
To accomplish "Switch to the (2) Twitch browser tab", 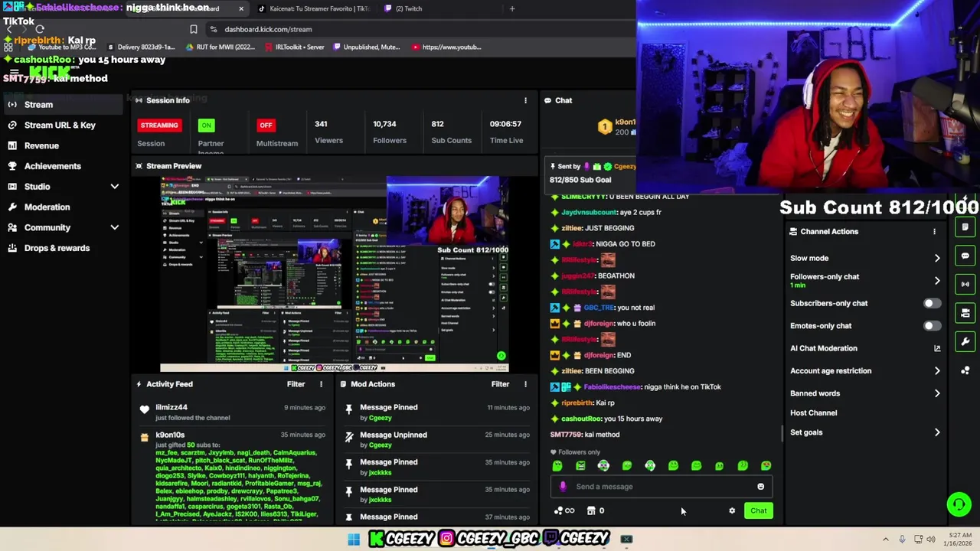I will click(x=409, y=8).
